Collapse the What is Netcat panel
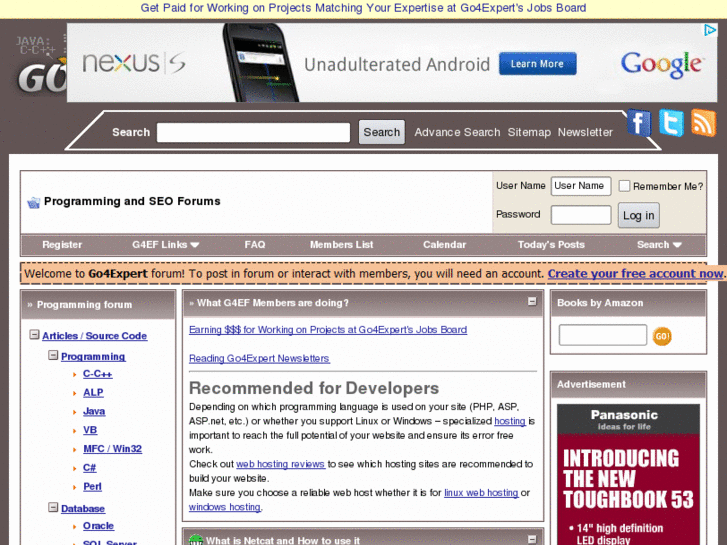This screenshot has width=727, height=545. [x=532, y=539]
